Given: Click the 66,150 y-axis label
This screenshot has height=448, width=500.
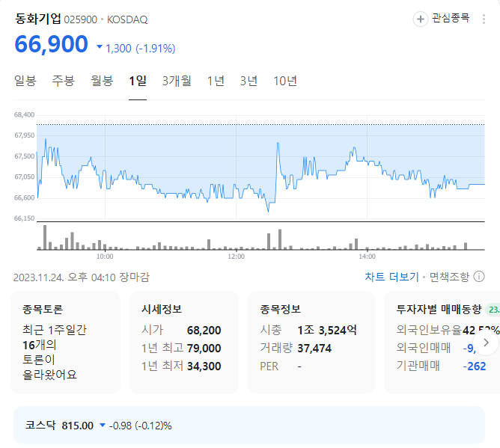Looking at the screenshot, I should (24, 218).
